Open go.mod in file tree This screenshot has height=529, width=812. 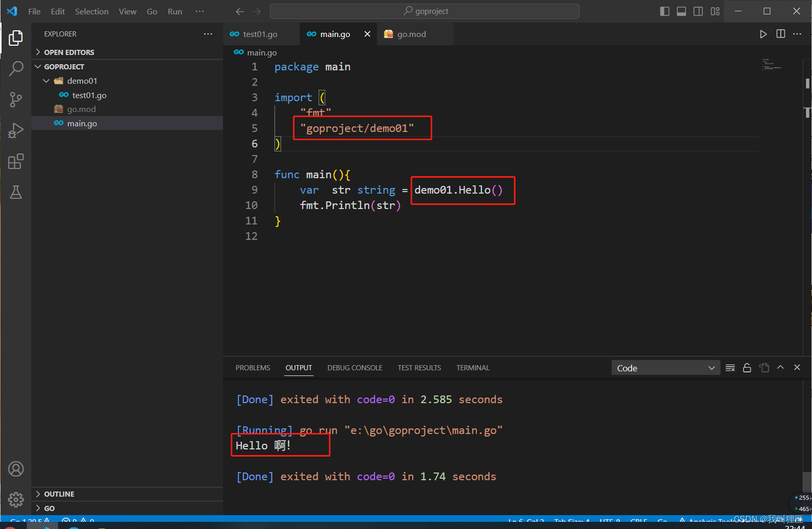(127, 109)
